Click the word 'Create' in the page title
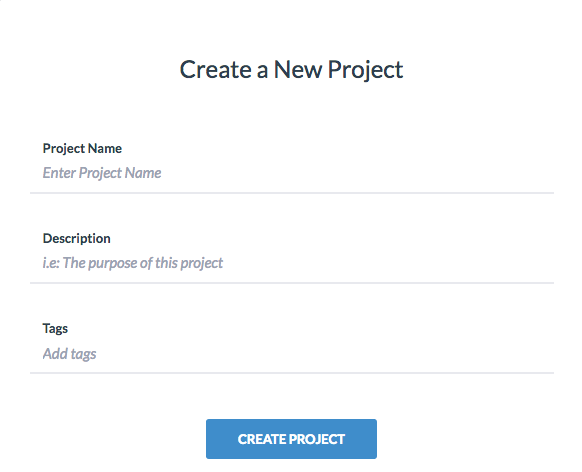582x472 pixels. point(216,70)
